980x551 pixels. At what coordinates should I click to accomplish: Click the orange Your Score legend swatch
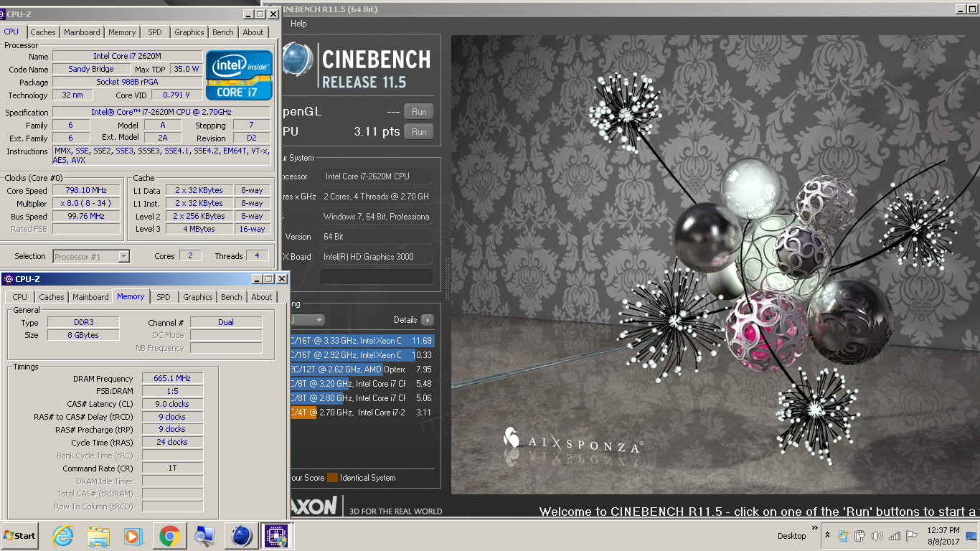(332, 478)
